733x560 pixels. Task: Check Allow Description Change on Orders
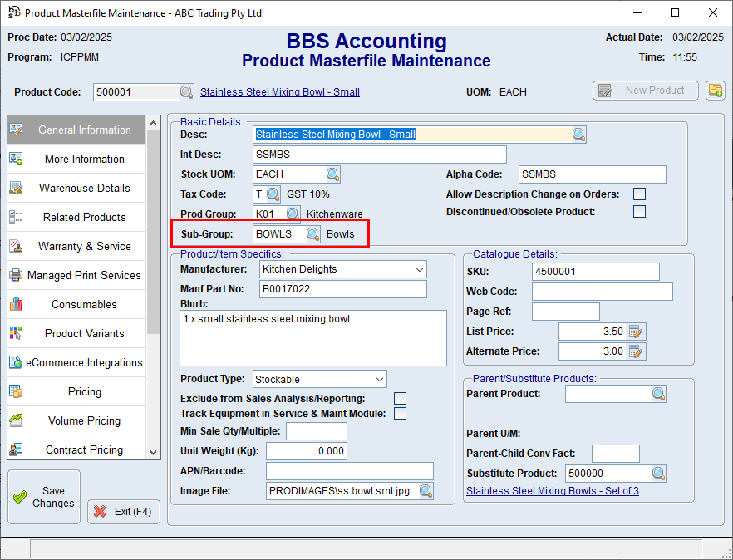pyautogui.click(x=639, y=192)
